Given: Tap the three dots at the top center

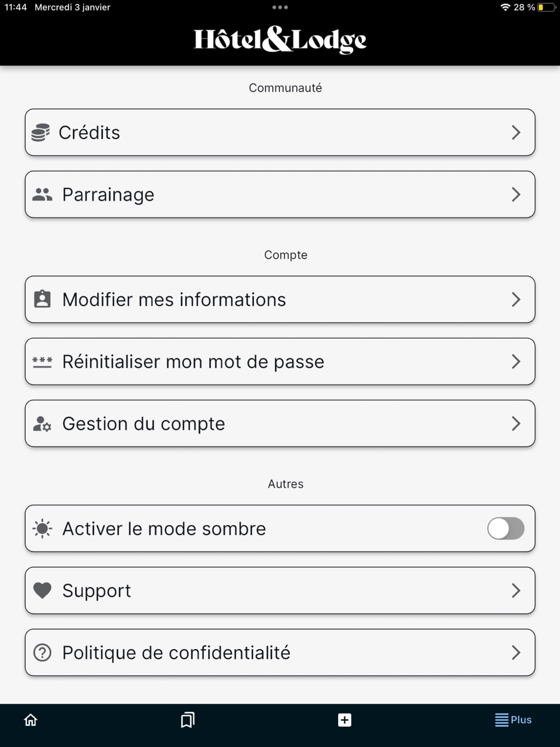Looking at the screenshot, I should click(280, 7).
